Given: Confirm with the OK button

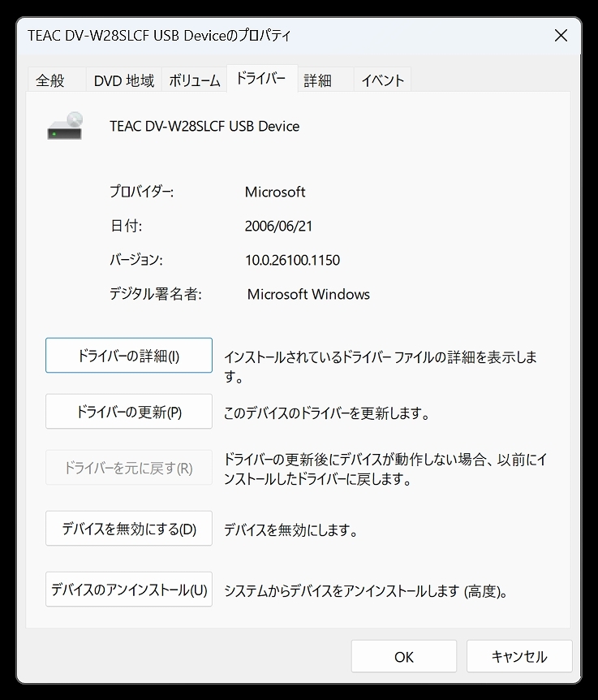Looking at the screenshot, I should (x=403, y=656).
